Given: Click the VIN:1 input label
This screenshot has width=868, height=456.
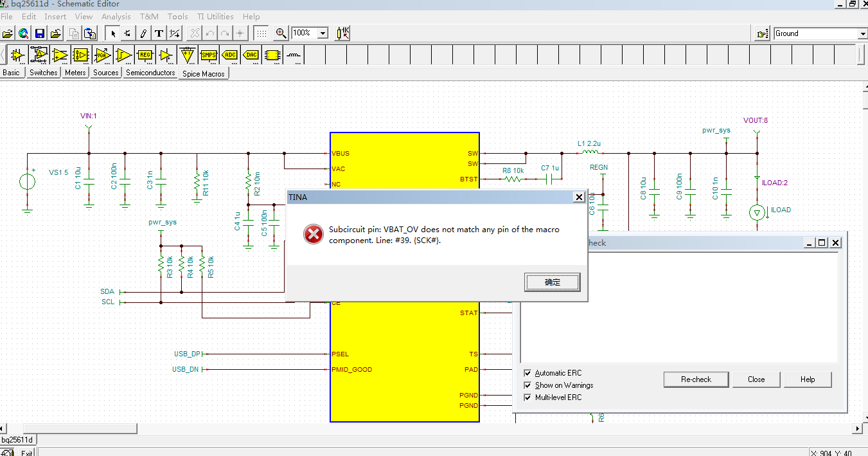Looking at the screenshot, I should (x=89, y=116).
